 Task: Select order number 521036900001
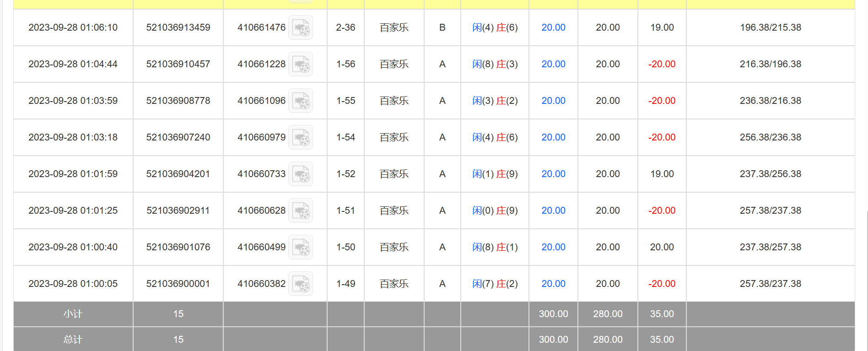coord(178,284)
